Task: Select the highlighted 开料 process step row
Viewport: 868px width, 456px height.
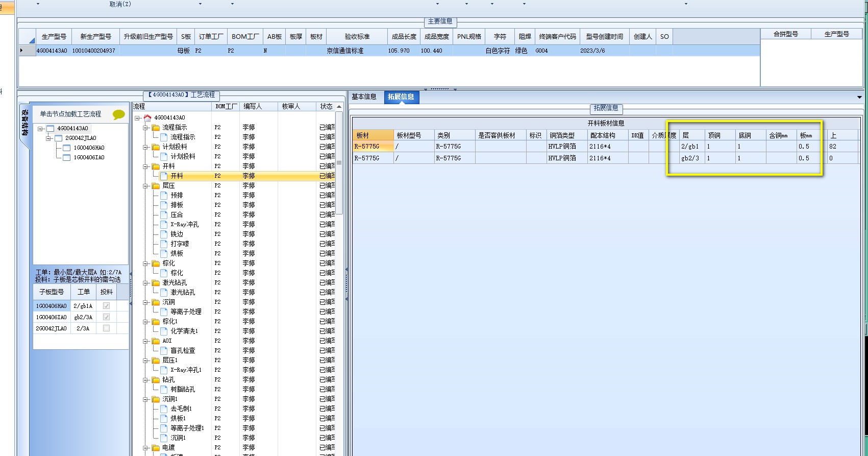Action: coord(234,176)
